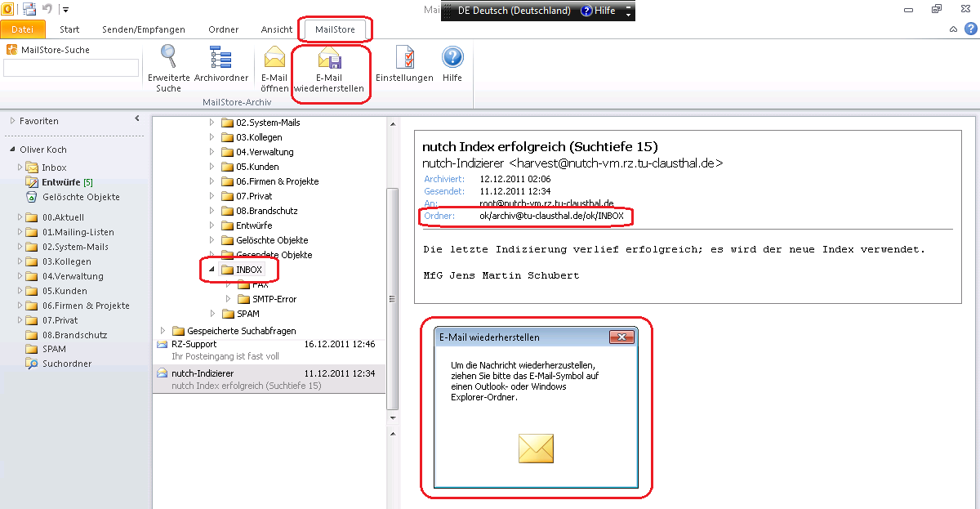
Task: Collapse the navigation pane with the arrow
Action: click(137, 119)
